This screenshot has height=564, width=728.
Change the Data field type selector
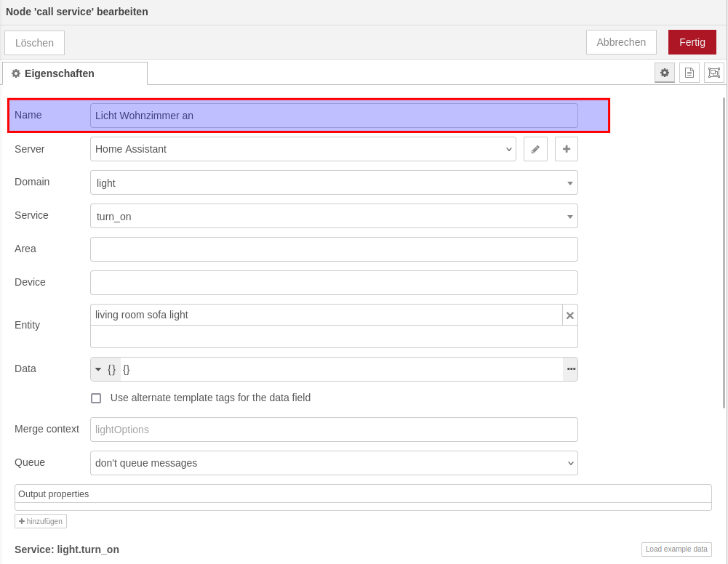point(105,369)
